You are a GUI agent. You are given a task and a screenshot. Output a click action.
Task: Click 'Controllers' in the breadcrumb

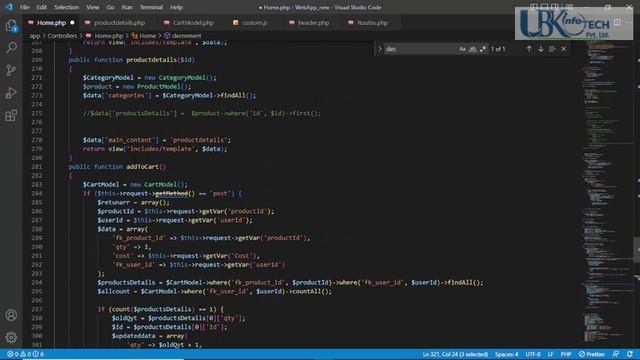point(62,36)
